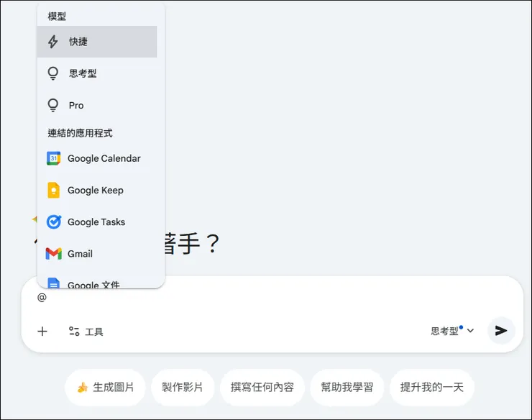Click the send arrow button
Image resolution: width=532 pixels, height=420 pixels.
tap(501, 330)
